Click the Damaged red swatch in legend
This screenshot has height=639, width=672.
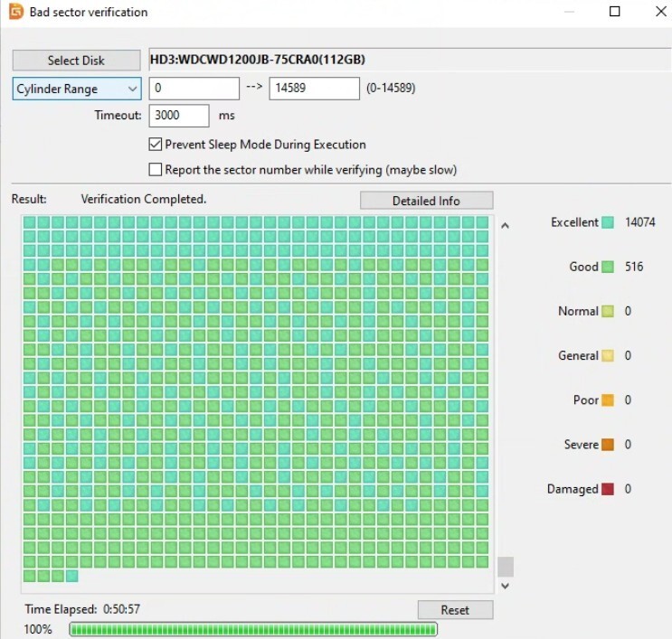tap(607, 489)
